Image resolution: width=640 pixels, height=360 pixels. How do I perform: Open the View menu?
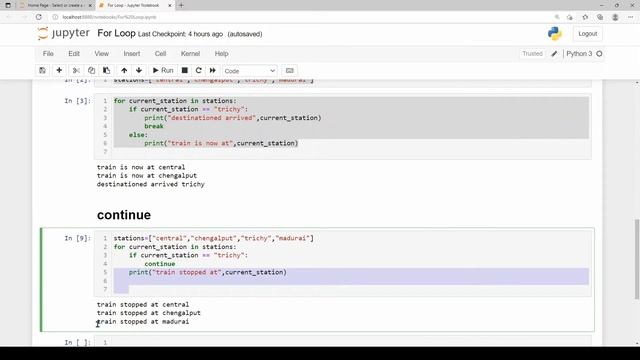[102, 53]
